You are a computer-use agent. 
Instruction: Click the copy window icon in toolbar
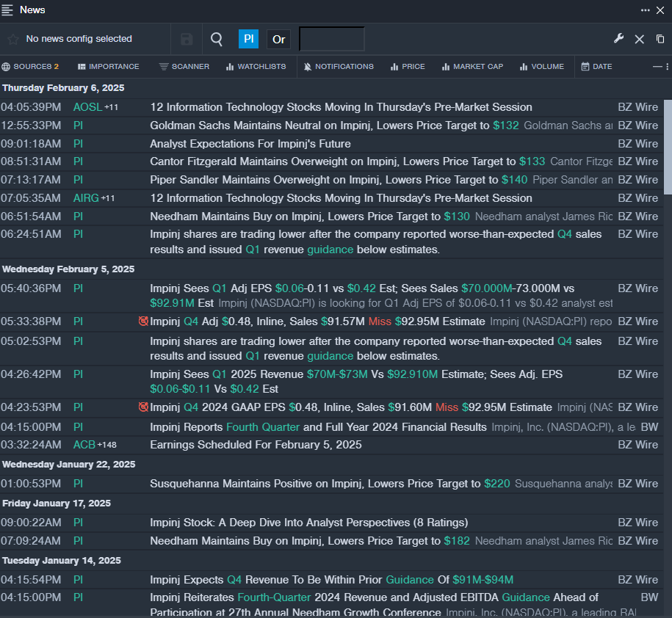tap(660, 39)
